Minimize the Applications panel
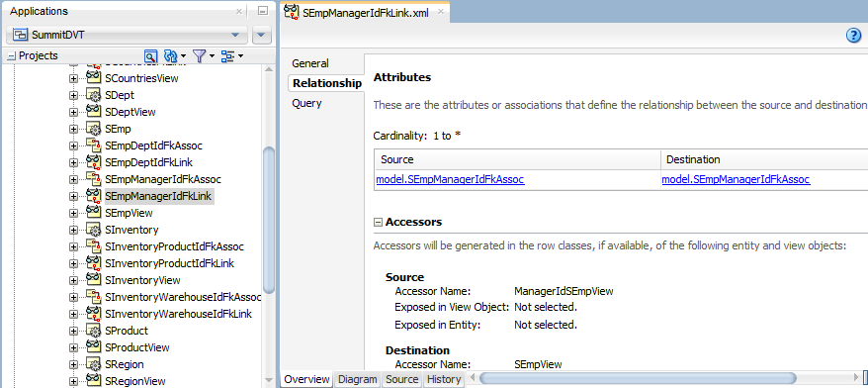 (x=263, y=11)
